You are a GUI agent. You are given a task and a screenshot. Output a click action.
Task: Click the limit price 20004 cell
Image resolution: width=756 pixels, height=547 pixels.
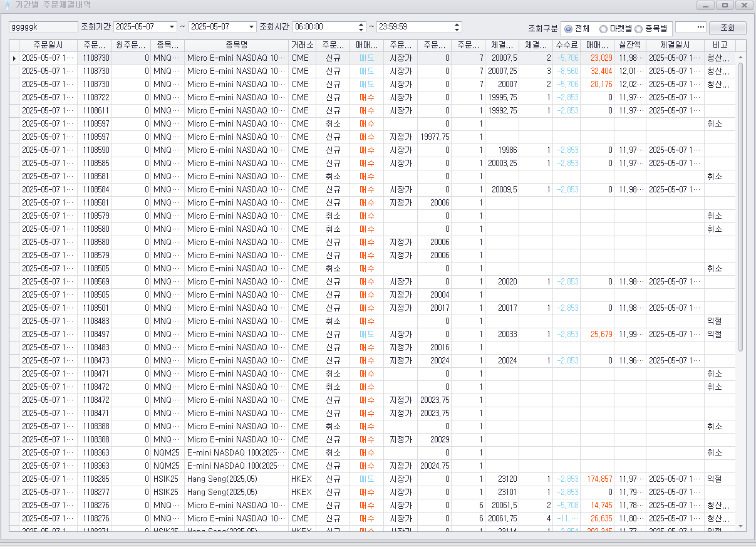click(434, 295)
